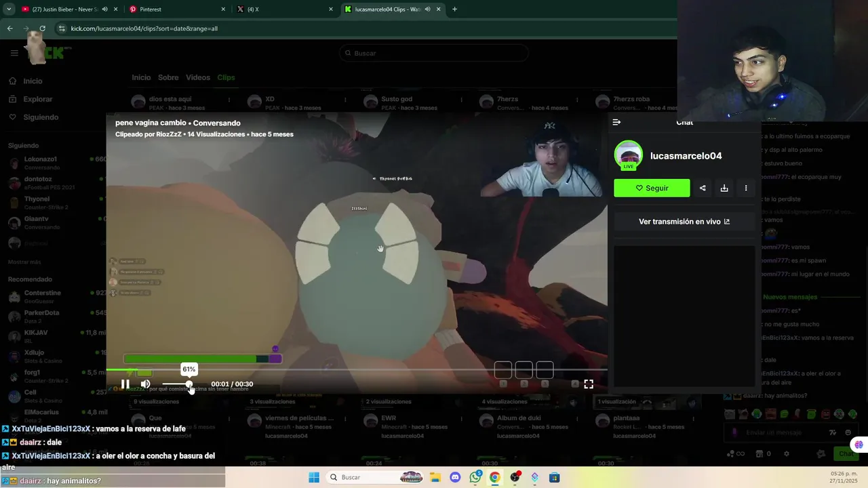Open Conterstine recommended channel
868x488 pixels.
click(x=54, y=296)
